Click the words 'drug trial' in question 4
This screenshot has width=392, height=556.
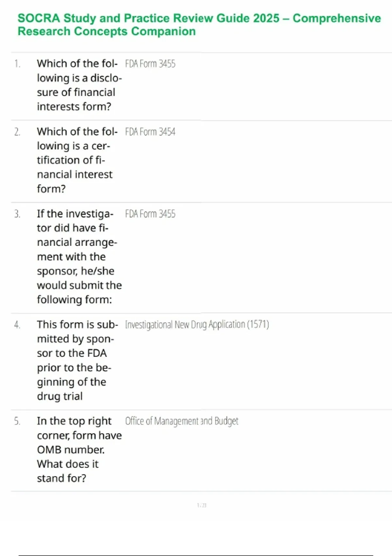[x=60, y=396]
